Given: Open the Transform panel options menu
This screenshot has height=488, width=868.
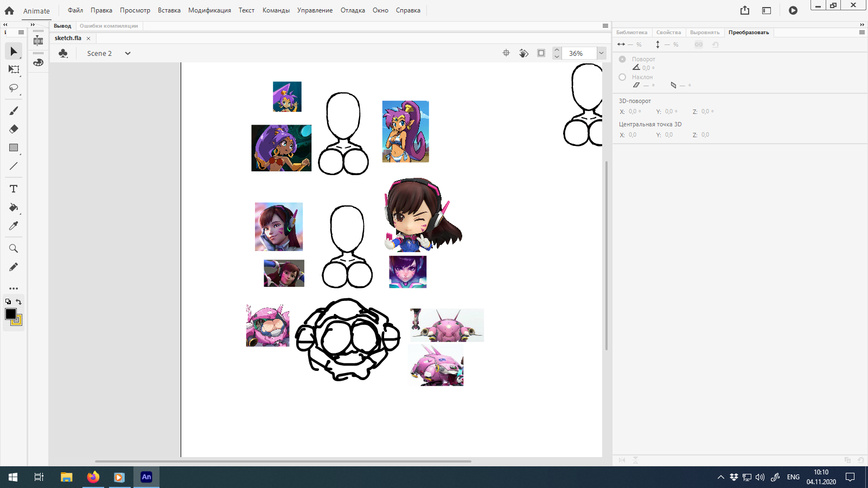Looking at the screenshot, I should coord(861,33).
